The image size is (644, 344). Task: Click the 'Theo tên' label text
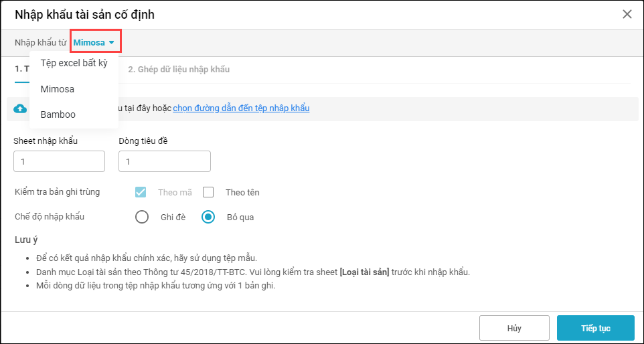click(x=242, y=192)
